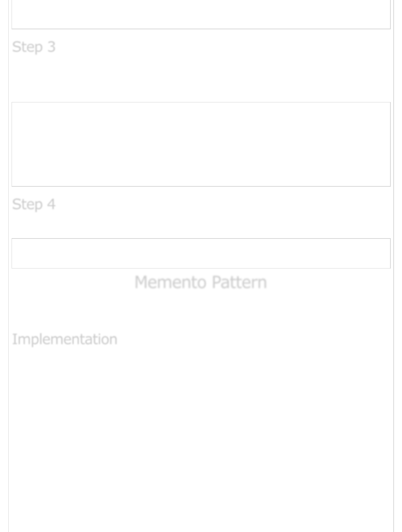Click the digit 4 in Step 4
Image resolution: width=402 pixels, height=532 pixels.
(x=51, y=204)
